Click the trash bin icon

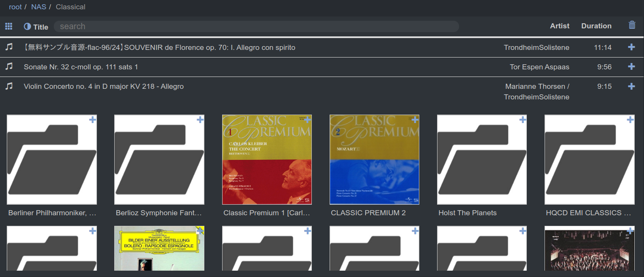(632, 25)
